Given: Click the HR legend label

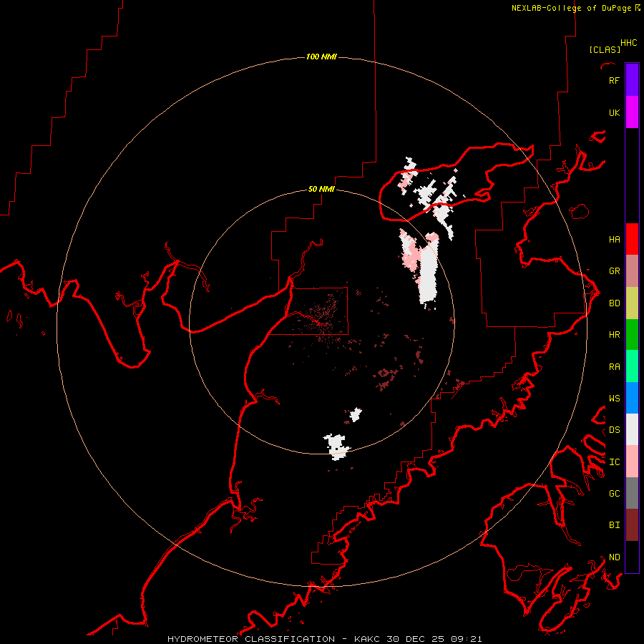Looking at the screenshot, I should click(x=614, y=334).
